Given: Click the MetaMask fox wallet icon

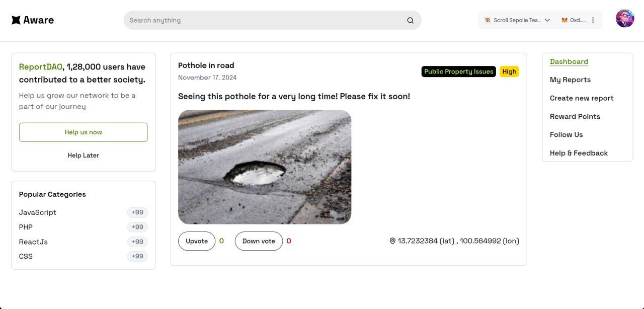Looking at the screenshot, I should pos(565,20).
